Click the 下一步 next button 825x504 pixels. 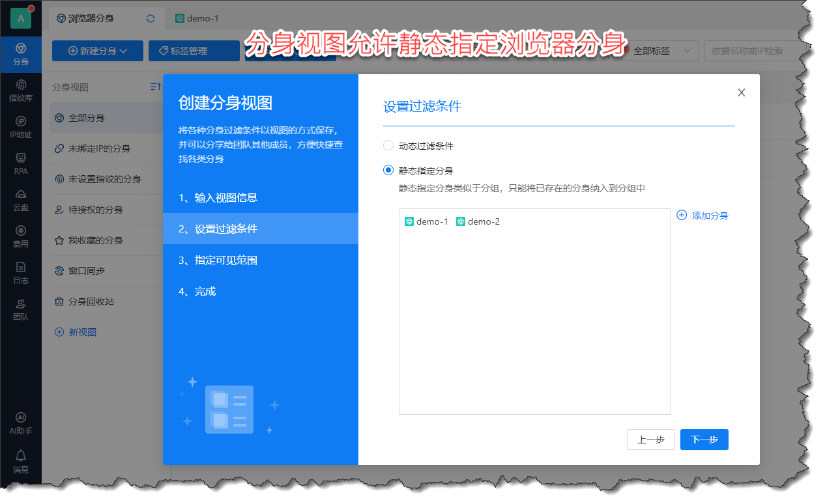(x=704, y=440)
